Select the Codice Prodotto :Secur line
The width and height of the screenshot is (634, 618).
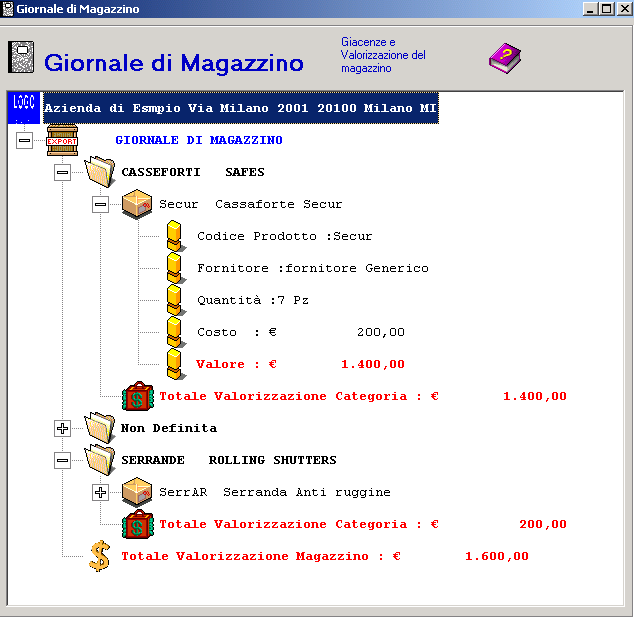[285, 236]
